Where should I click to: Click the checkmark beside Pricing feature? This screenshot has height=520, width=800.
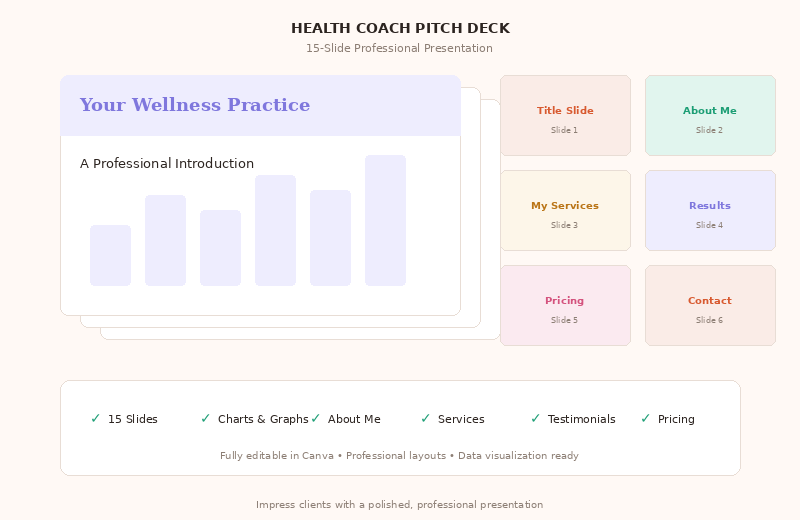tap(645, 418)
